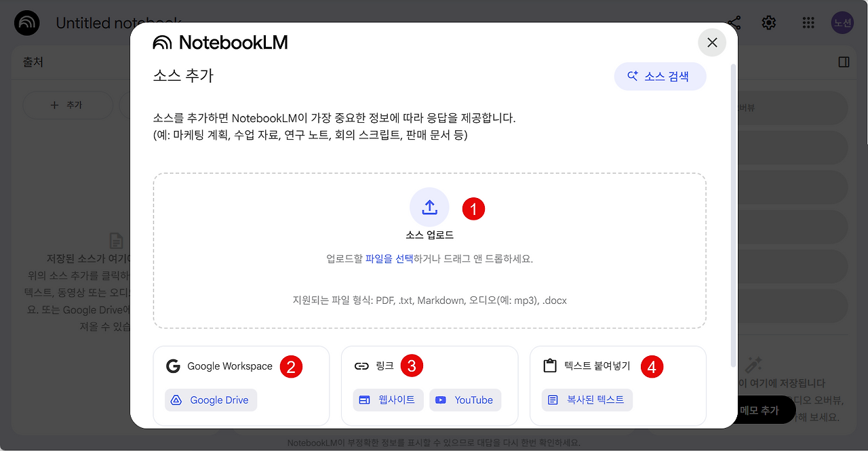Click the chain link icon beside 링크
Viewport: 868px width, 451px height.
point(361,366)
